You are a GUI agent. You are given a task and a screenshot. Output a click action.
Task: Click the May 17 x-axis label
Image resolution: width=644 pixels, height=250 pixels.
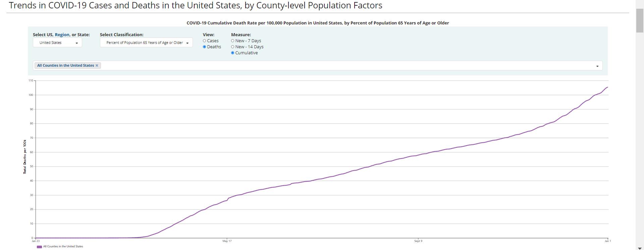pos(227,241)
